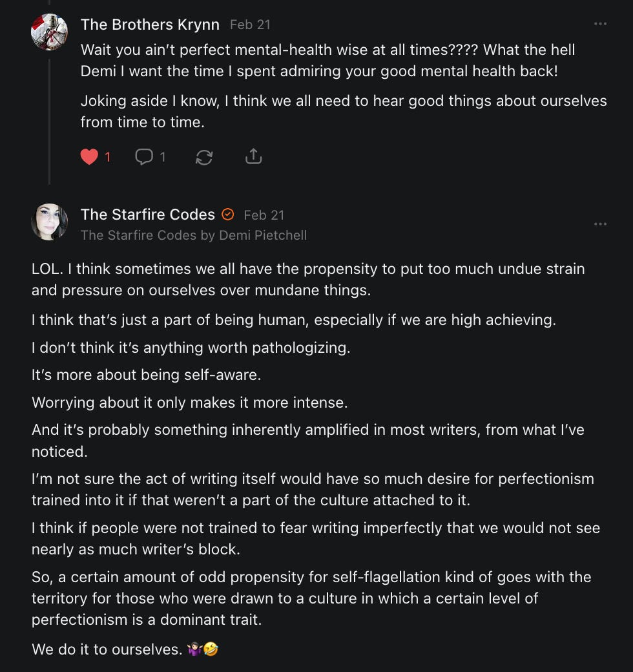Screen dimensions: 633x672
Task: Click the reply count beside the bubble
Action: (x=163, y=157)
